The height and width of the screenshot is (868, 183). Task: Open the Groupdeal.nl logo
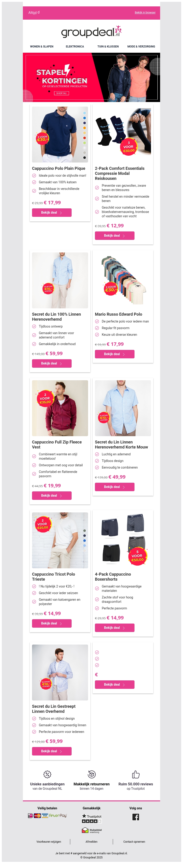point(91,32)
